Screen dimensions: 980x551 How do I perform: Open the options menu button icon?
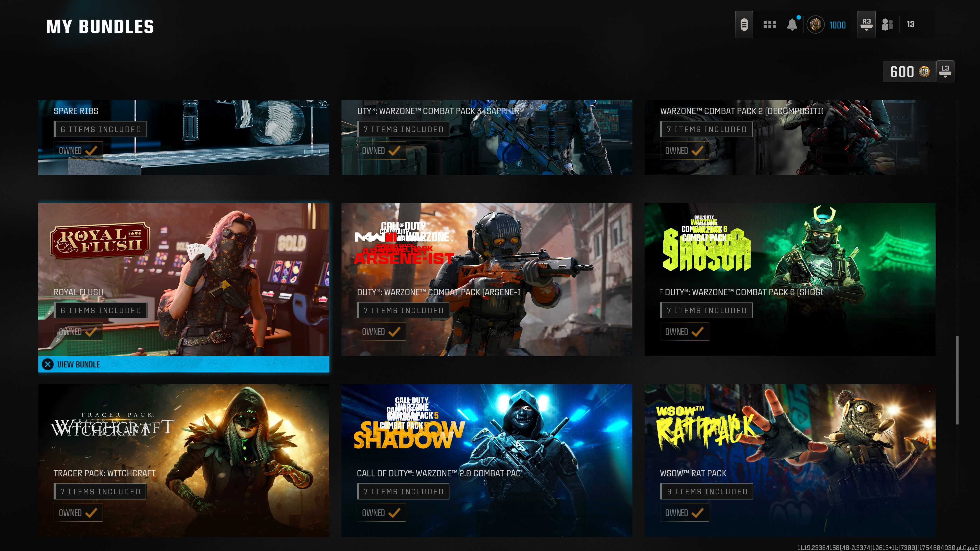click(x=744, y=25)
